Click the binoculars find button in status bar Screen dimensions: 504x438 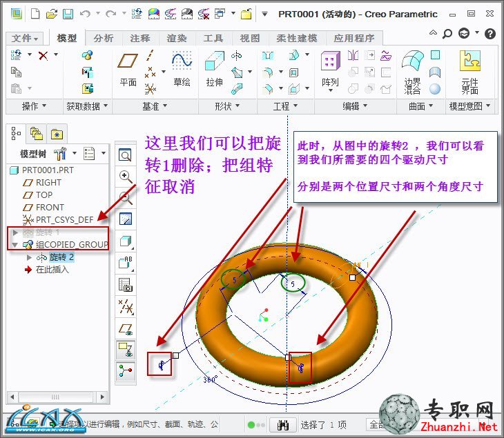(x=282, y=425)
